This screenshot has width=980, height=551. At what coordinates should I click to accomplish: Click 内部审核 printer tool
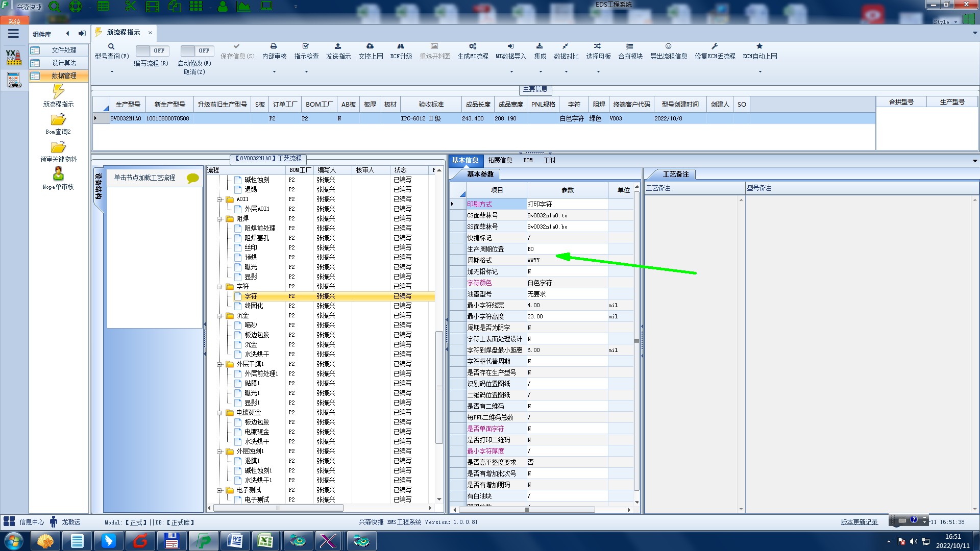pyautogui.click(x=274, y=52)
